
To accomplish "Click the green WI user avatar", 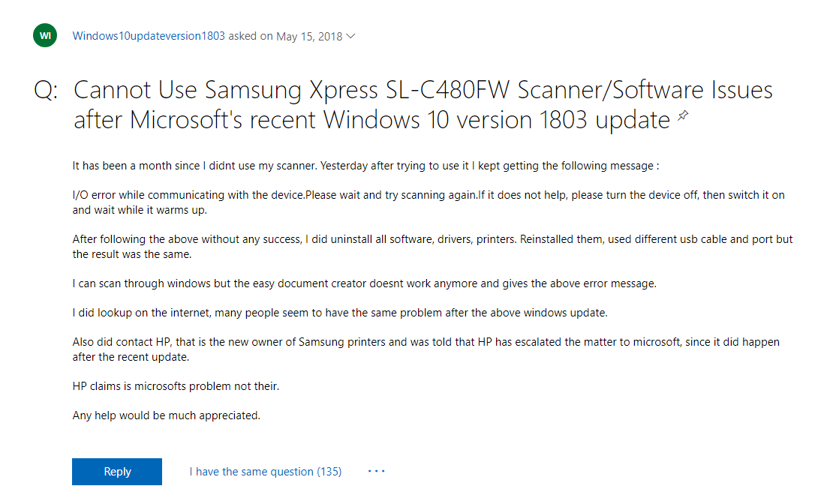I will [45, 35].
